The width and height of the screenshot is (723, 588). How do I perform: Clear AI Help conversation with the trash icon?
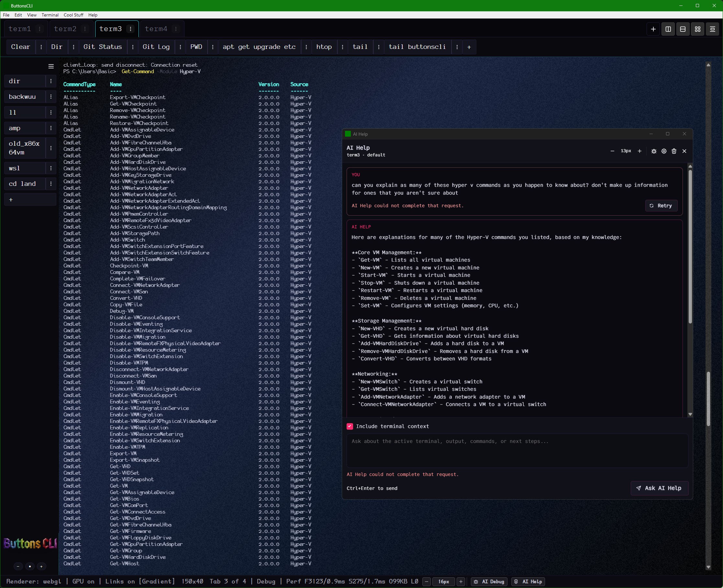(x=674, y=151)
